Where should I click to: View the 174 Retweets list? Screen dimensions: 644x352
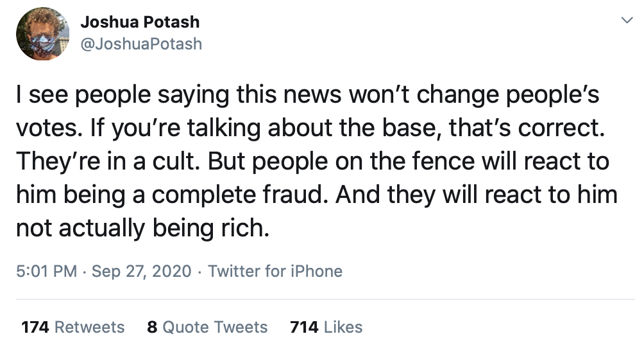tap(73, 327)
